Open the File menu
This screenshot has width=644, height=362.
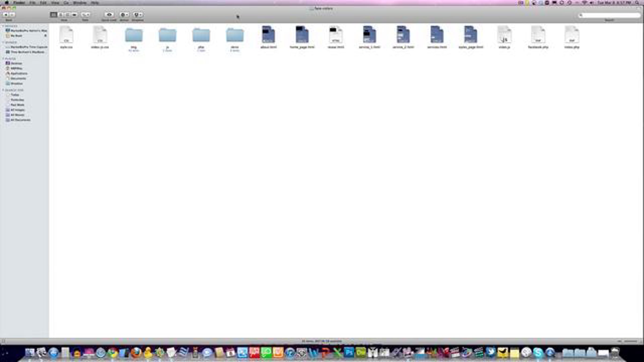pos(32,3)
